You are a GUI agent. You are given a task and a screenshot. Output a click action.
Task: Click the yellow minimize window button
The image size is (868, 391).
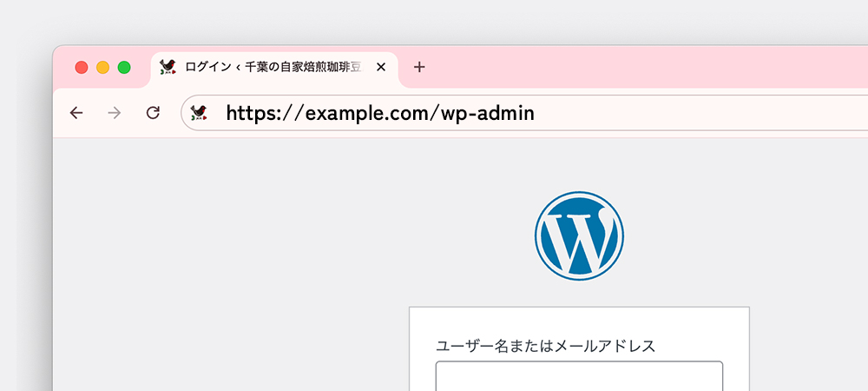pyautogui.click(x=103, y=68)
